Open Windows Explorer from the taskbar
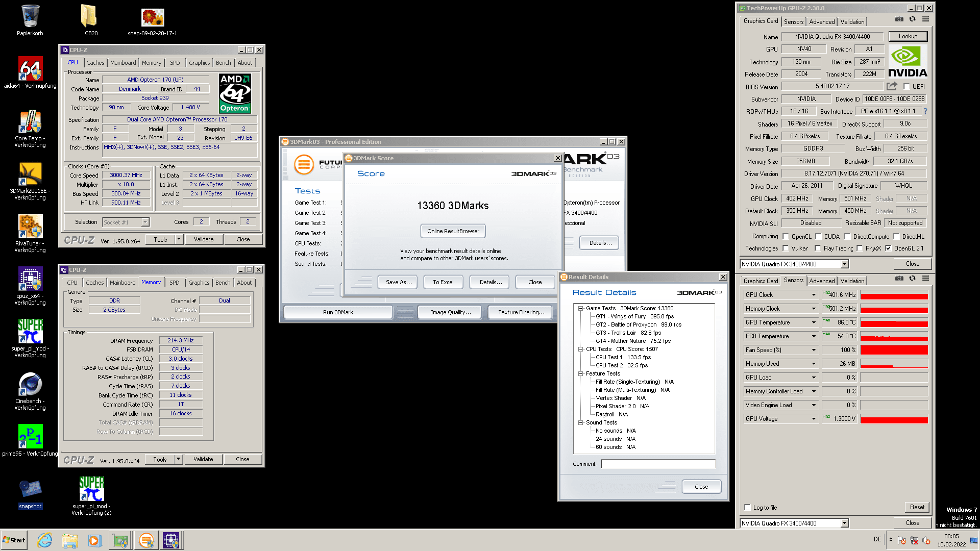 coord(70,540)
